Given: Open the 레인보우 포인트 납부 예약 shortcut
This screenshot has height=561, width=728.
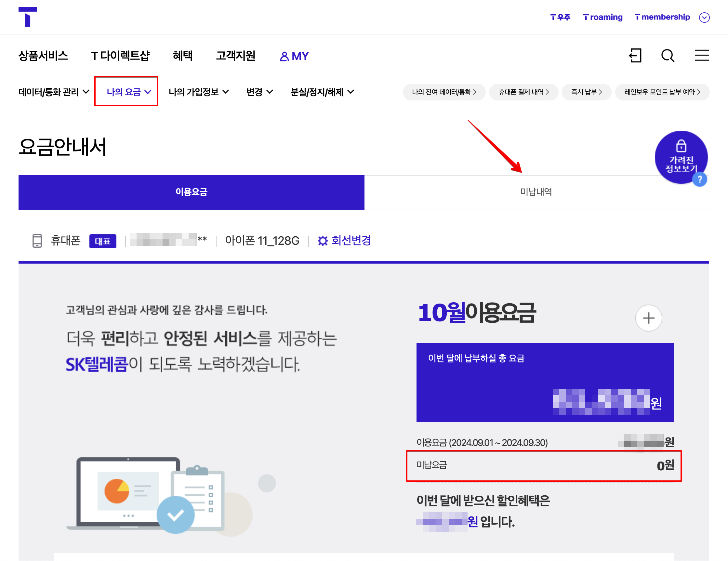Looking at the screenshot, I should pyautogui.click(x=662, y=92).
